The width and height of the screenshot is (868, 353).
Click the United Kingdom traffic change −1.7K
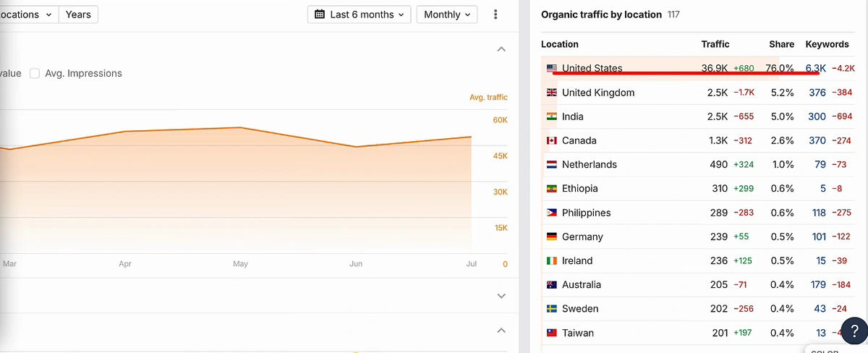744,93
